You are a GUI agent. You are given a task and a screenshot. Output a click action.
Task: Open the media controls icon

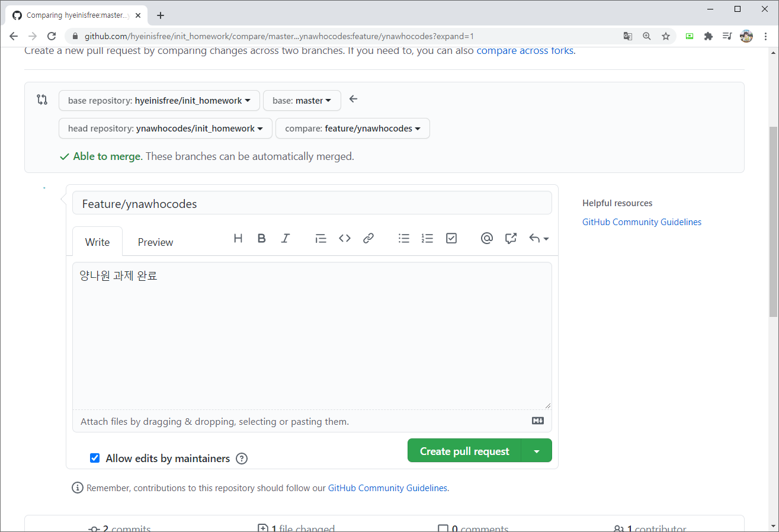point(727,36)
